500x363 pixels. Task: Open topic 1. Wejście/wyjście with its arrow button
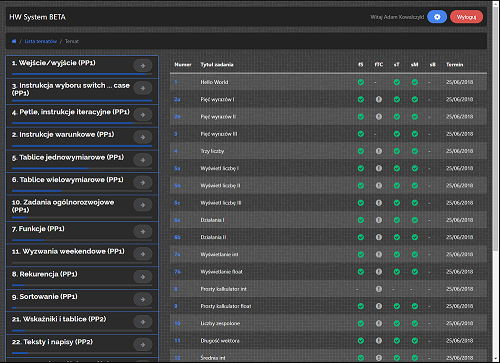tap(143, 66)
